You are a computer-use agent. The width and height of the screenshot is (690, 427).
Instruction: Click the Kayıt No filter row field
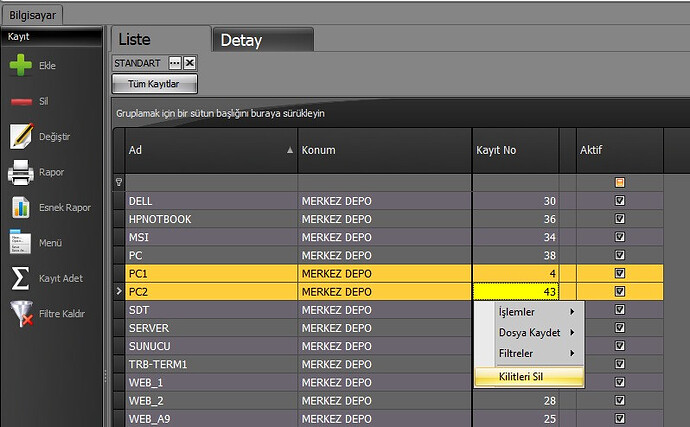515,182
